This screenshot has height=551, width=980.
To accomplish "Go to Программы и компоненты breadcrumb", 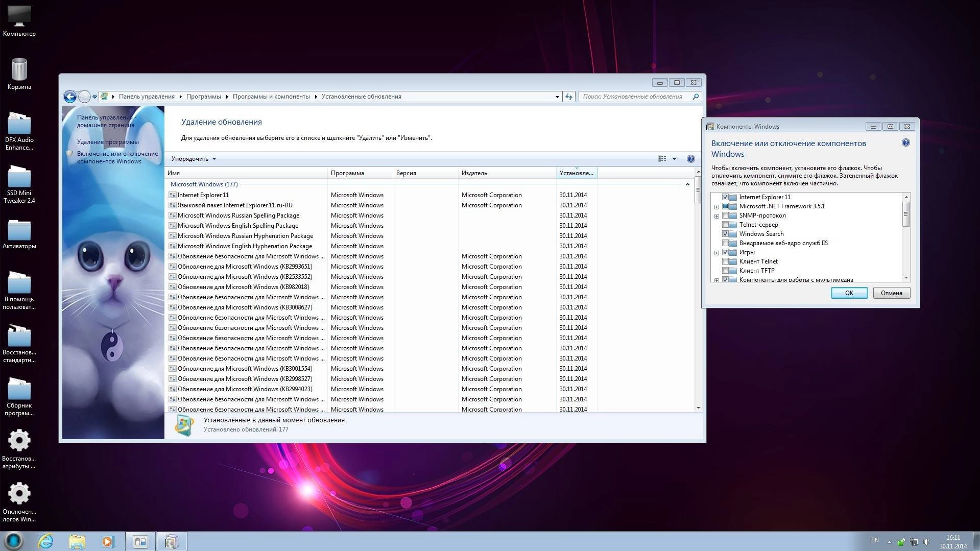I will 271,97.
